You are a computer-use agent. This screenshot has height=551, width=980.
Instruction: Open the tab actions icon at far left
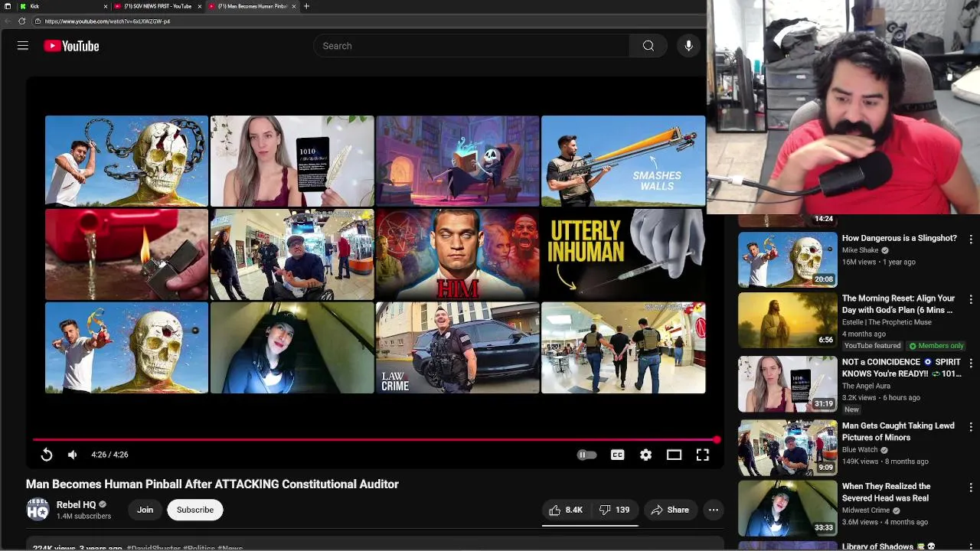(7, 6)
